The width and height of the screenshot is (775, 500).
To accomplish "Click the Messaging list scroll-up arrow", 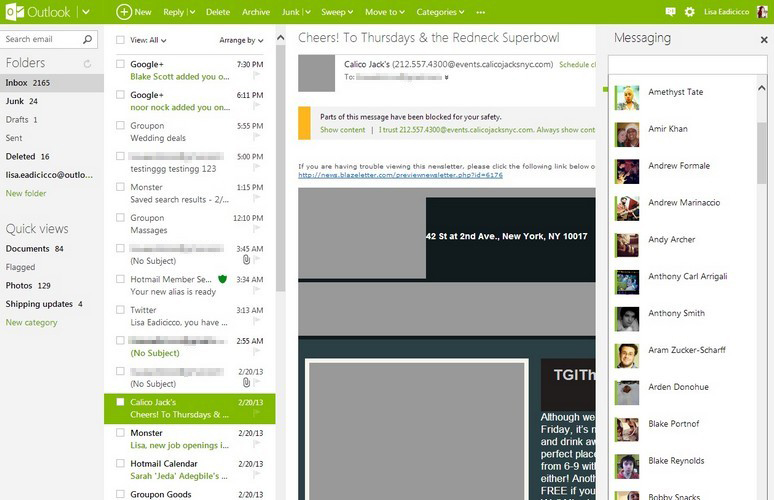I will [x=762, y=88].
